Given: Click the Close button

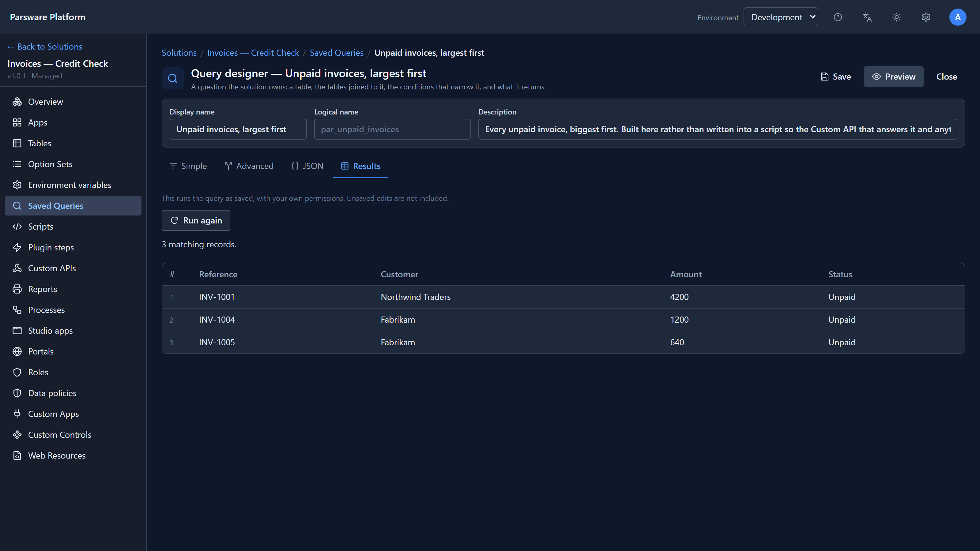Looking at the screenshot, I should click(947, 77).
